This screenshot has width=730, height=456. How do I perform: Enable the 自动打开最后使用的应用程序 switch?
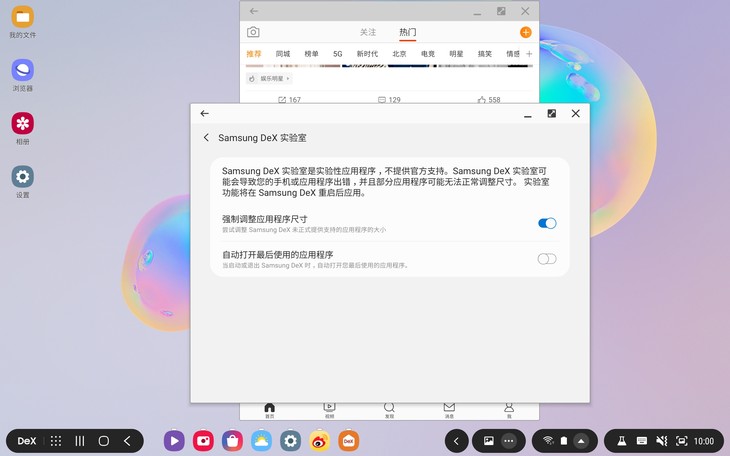point(547,259)
